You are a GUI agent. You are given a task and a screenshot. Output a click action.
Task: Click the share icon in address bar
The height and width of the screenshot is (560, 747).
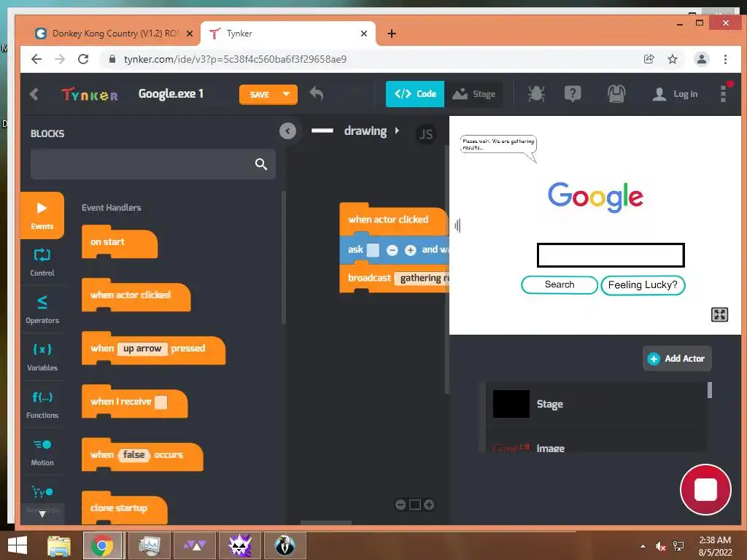649,59
